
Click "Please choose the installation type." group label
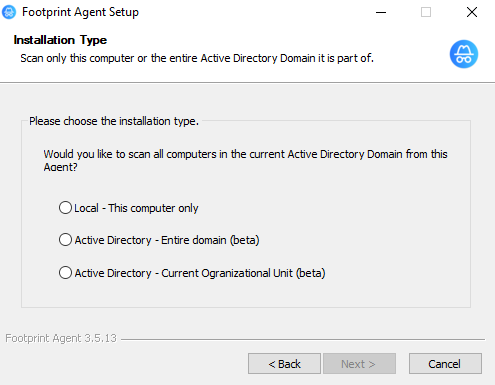114,121
